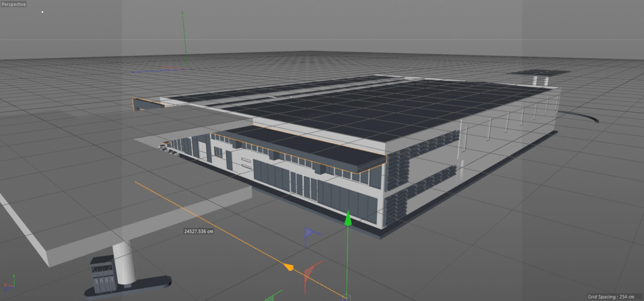Click the Grid Spacing : 254 cm readout
The image size is (644, 301).
(610, 297)
